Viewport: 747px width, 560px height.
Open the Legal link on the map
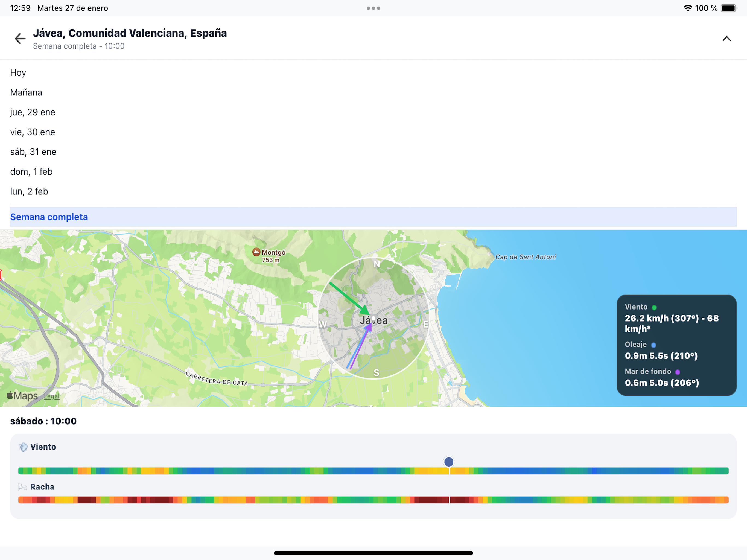click(x=52, y=396)
